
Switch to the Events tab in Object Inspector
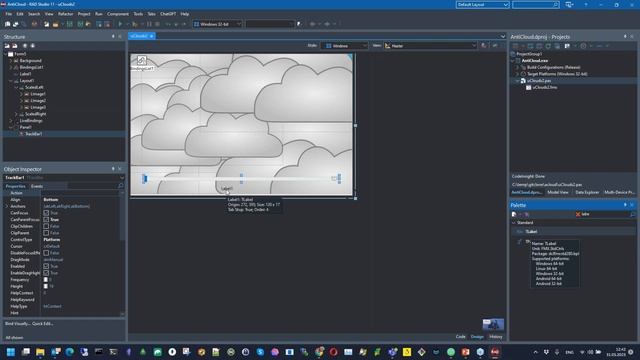pos(37,186)
